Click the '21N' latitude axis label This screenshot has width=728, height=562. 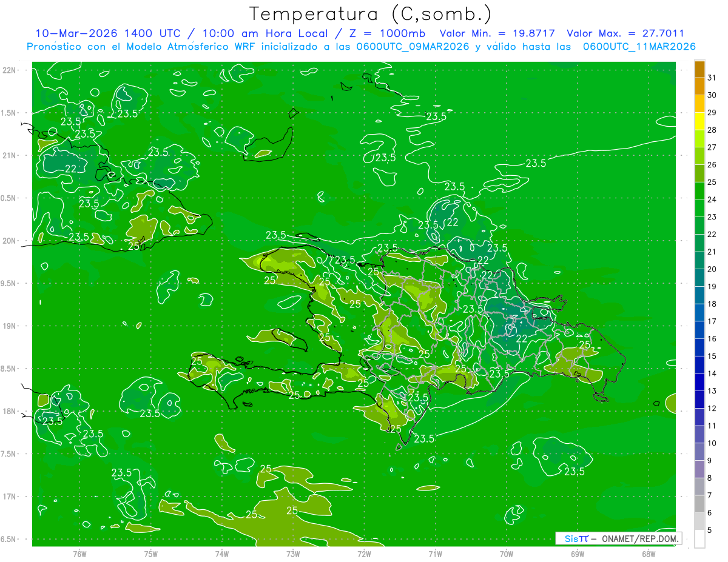pyautogui.click(x=10, y=155)
